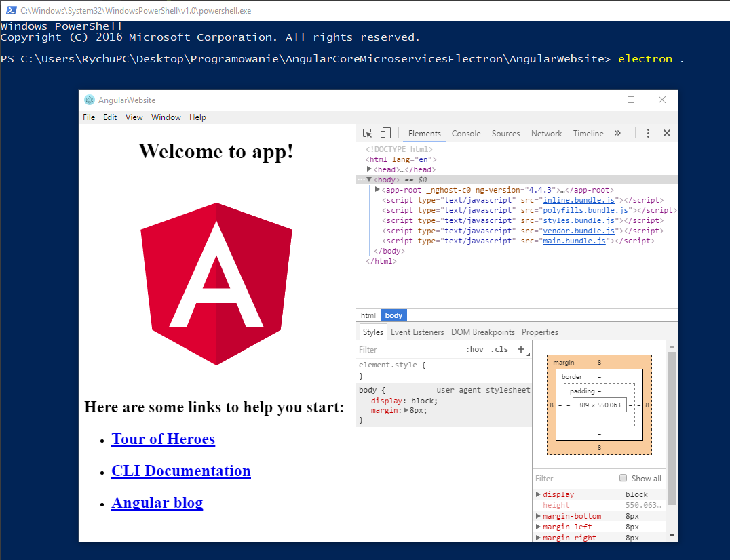Toggle the :hov element state option

point(475,350)
